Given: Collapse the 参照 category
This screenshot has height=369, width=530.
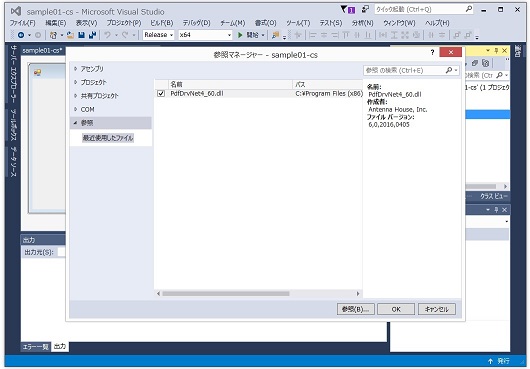Looking at the screenshot, I should pos(75,123).
